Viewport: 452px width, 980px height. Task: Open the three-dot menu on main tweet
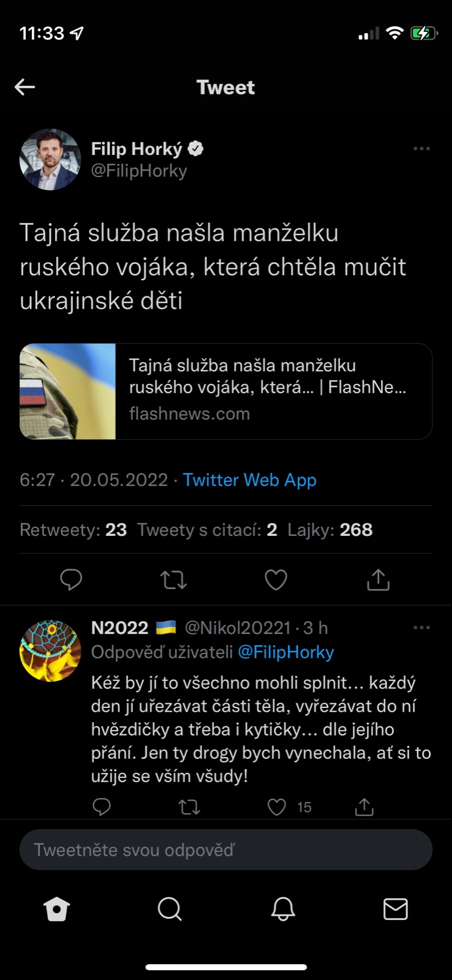click(x=421, y=149)
